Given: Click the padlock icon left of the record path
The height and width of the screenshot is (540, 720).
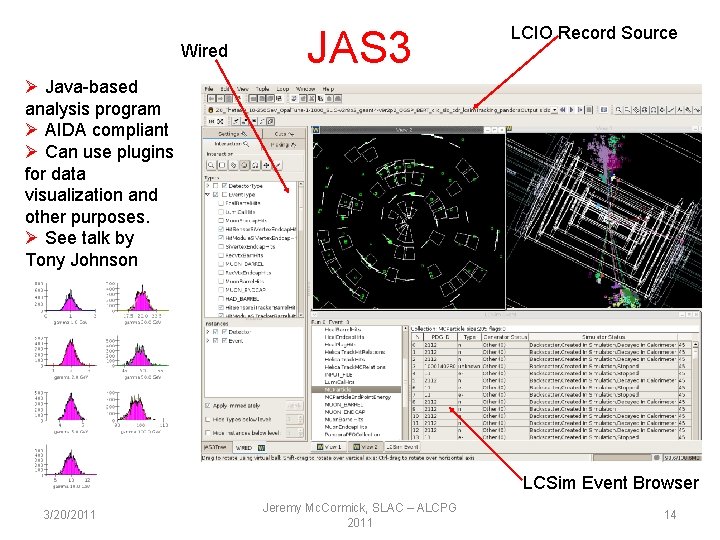Looking at the screenshot, I should point(210,110).
